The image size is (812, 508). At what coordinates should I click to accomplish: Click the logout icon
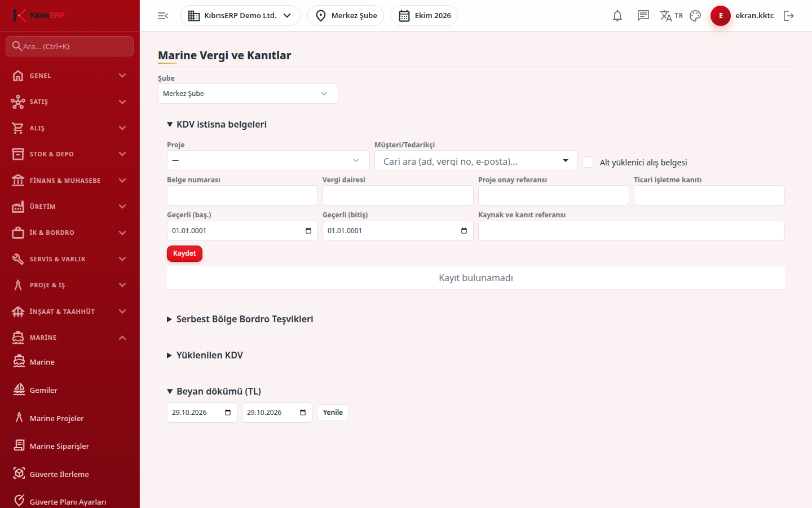(789, 16)
